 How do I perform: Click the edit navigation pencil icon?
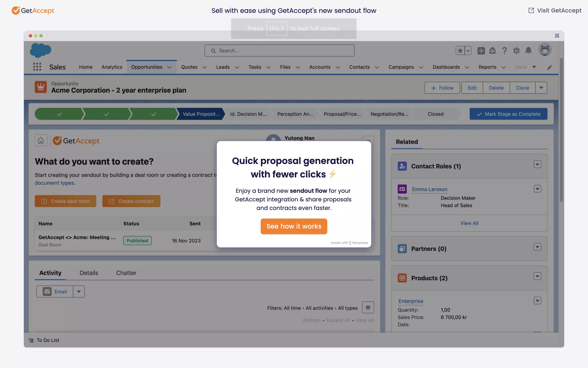(549, 67)
